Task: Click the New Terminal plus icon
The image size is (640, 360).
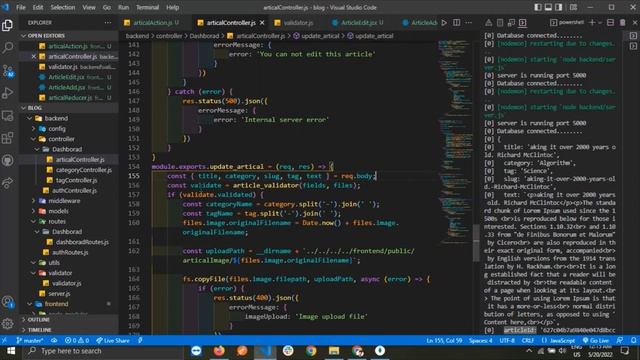Action: point(592,22)
